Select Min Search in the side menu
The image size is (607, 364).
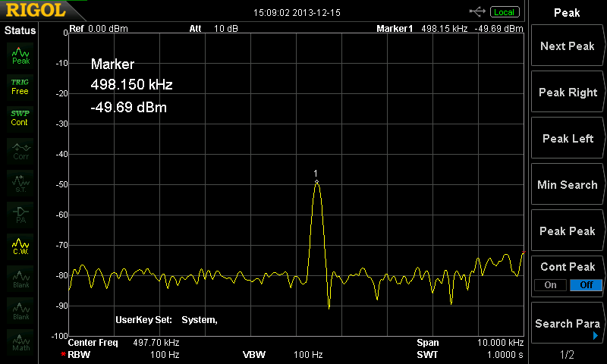click(x=567, y=185)
